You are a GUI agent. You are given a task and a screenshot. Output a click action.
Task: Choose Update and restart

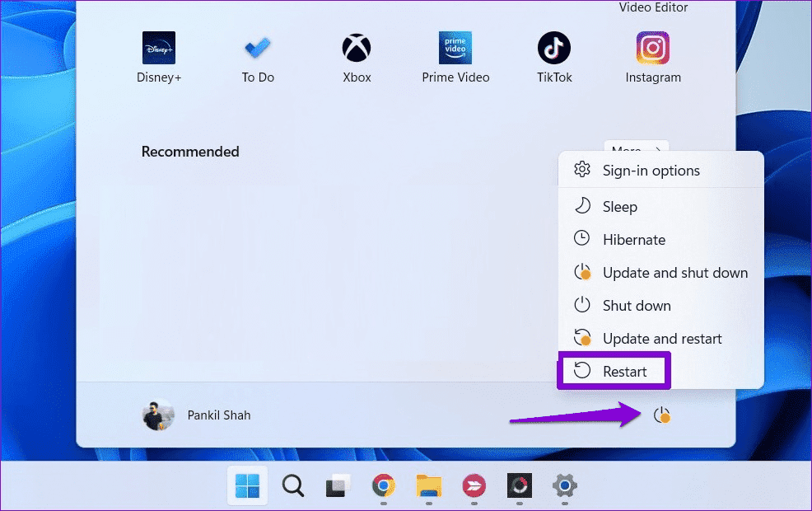[660, 339]
